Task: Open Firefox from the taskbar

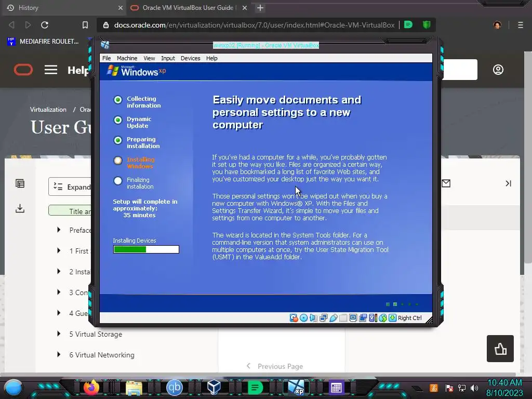Action: coord(91,388)
